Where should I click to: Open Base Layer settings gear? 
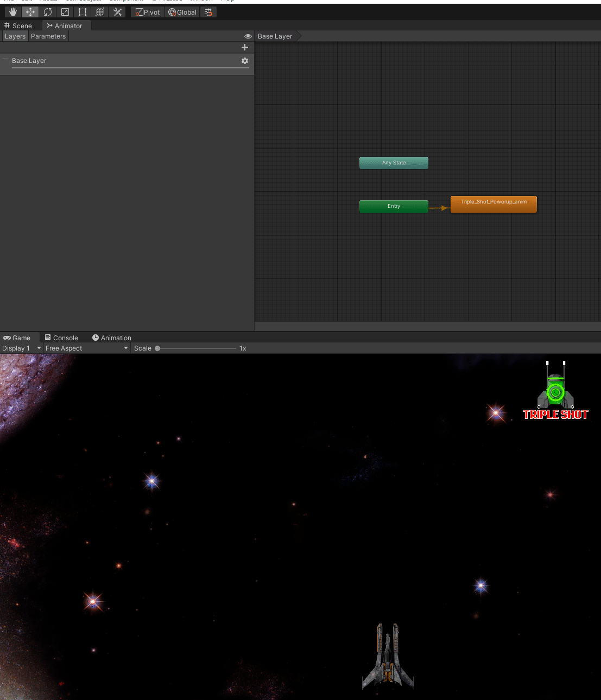coord(245,61)
